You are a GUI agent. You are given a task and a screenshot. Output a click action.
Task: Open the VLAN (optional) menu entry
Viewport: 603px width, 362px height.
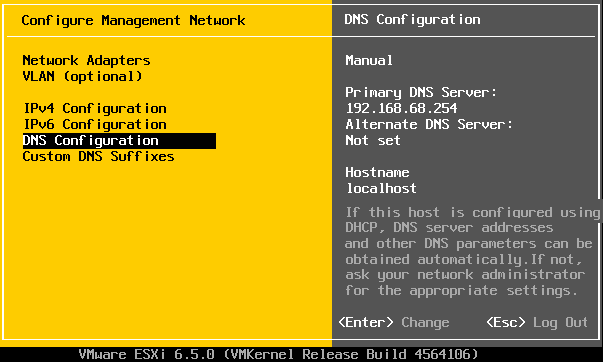pos(82,77)
